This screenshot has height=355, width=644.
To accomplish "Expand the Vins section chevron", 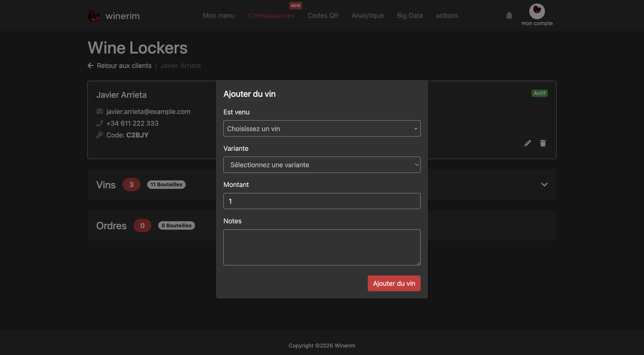I will pos(544,184).
